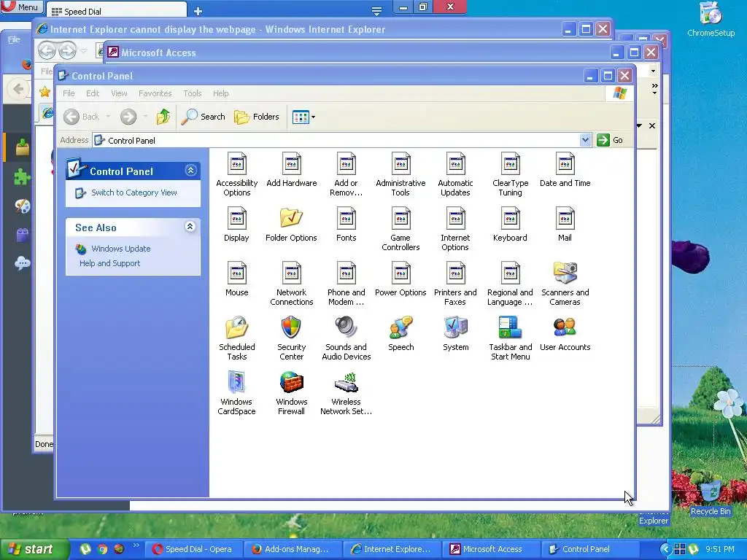Screen dimensions: 747x560
Task: Switch to Category View link
Action: 134,192
